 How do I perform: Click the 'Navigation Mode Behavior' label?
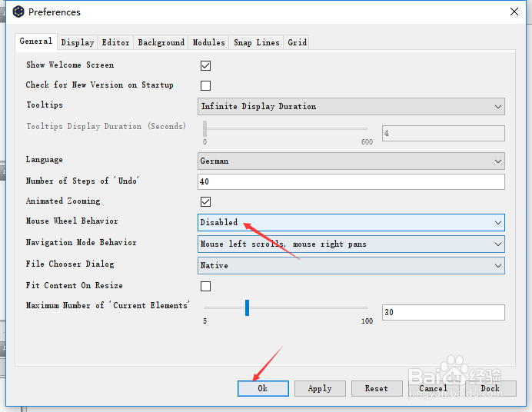point(81,242)
